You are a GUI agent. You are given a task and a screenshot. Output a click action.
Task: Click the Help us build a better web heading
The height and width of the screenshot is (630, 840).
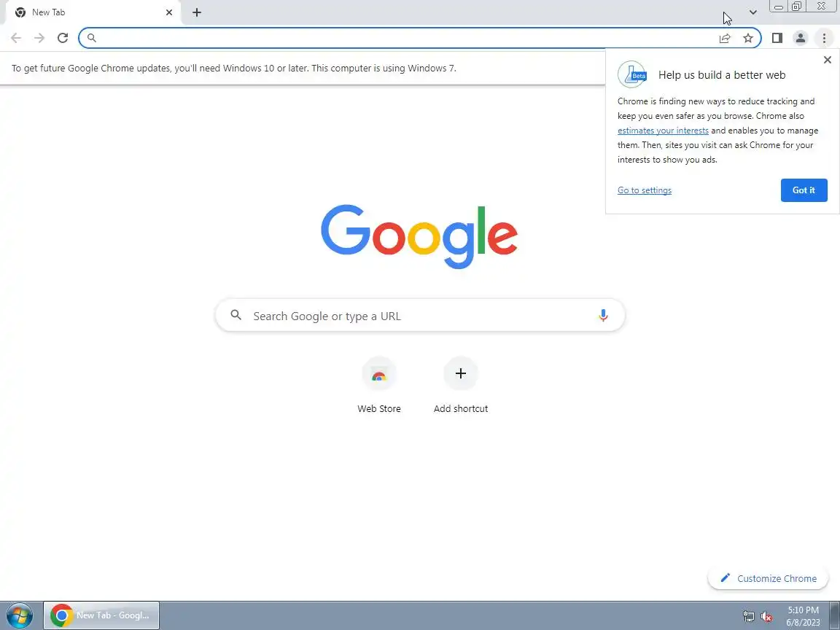(722, 75)
